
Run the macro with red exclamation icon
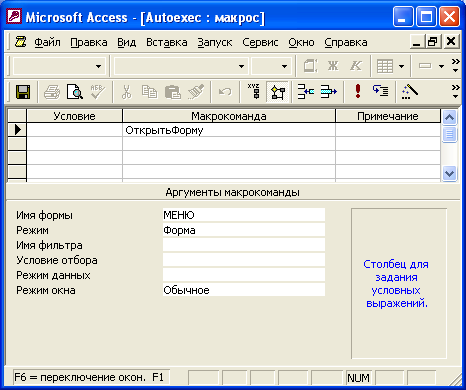tap(358, 91)
